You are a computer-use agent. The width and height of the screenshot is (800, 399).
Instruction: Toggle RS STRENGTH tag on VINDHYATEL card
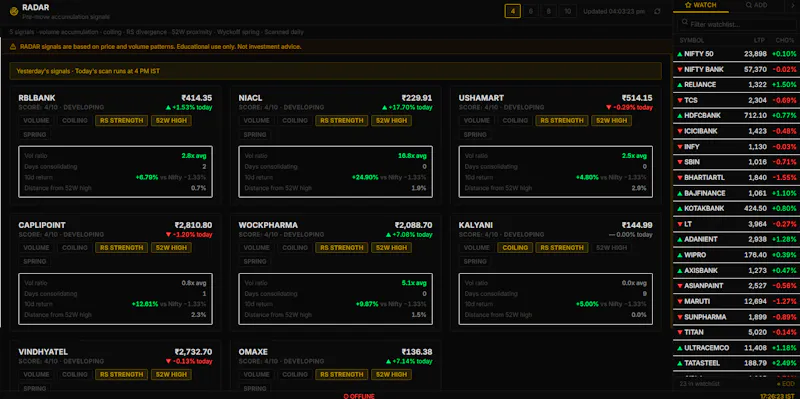click(x=121, y=375)
